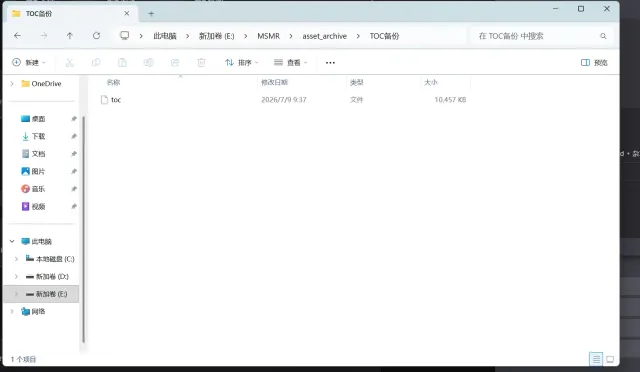Select 此电脑 in navigation pane
Image resolution: width=640 pixels, height=372 pixels.
[x=41, y=241]
